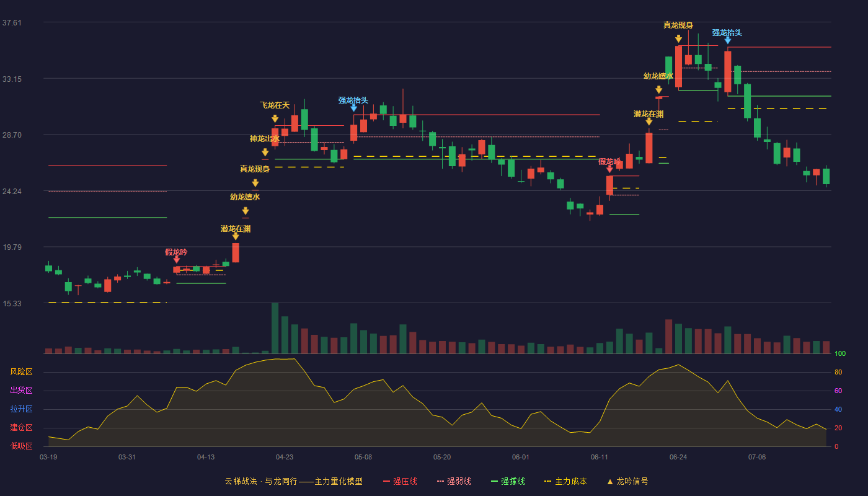Screen dimensions: 868x496
Task: Click the 幼龙嬉水 arrow near the 33.15 level
Action: click(x=658, y=90)
